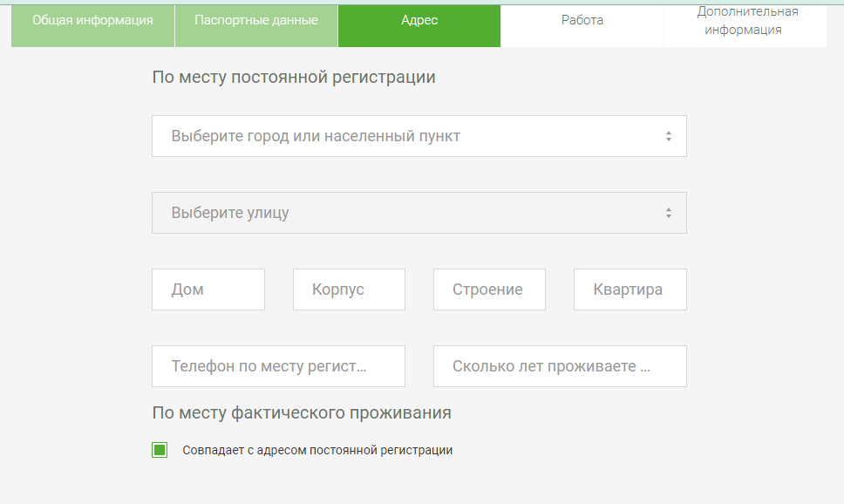Click the stepper arrows on the street dropdown
Screen dimensions: 844x504
pyautogui.click(x=668, y=212)
